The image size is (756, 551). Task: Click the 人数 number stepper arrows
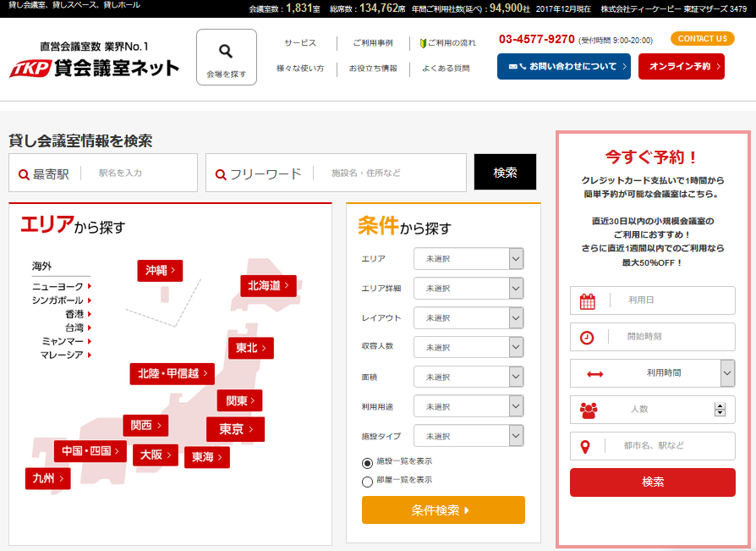[x=720, y=410]
